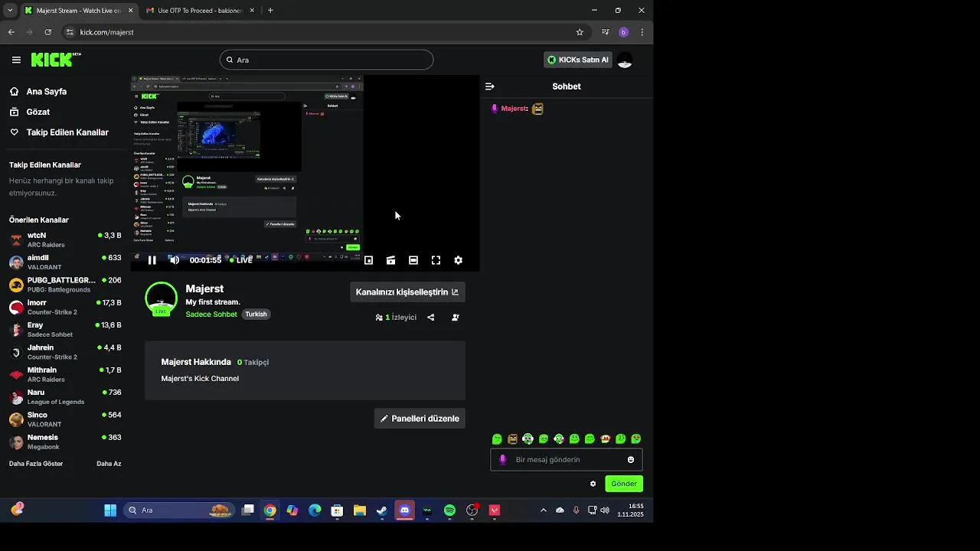Open Eray Sadece Sohbet channel
The height and width of the screenshot is (551, 980).
(x=65, y=329)
